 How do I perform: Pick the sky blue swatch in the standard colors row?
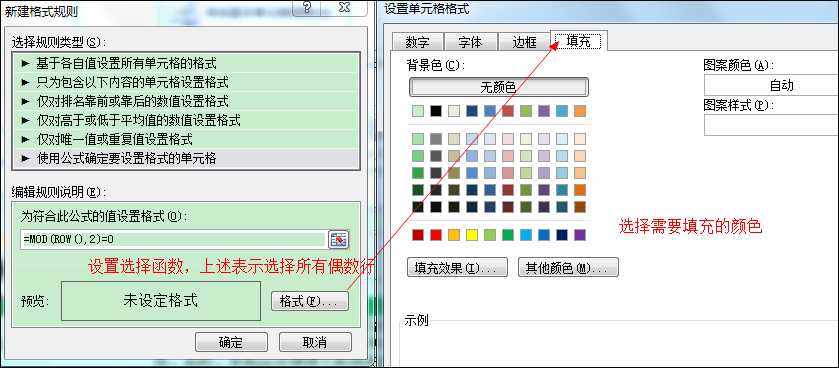526,235
